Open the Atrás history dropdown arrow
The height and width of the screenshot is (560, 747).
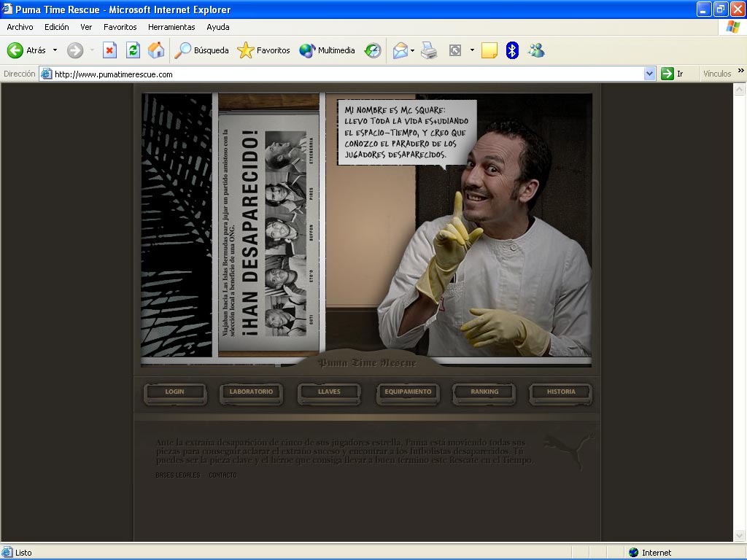pyautogui.click(x=55, y=50)
